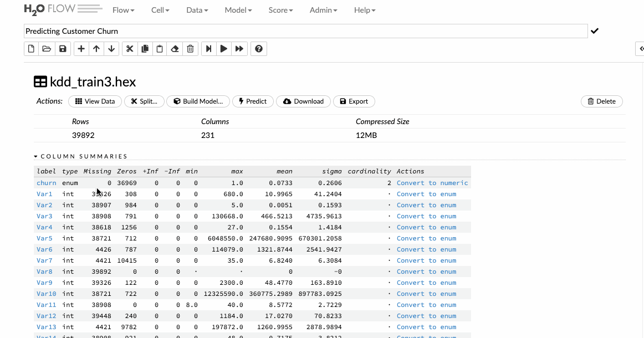The image size is (644, 338).
Task: Click the flow title input field
Action: (305, 31)
